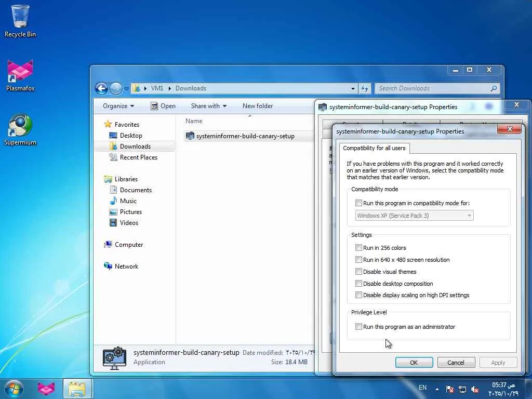The height and width of the screenshot is (399, 532).
Task: Refresh the Downloads folder view
Action: [365, 88]
